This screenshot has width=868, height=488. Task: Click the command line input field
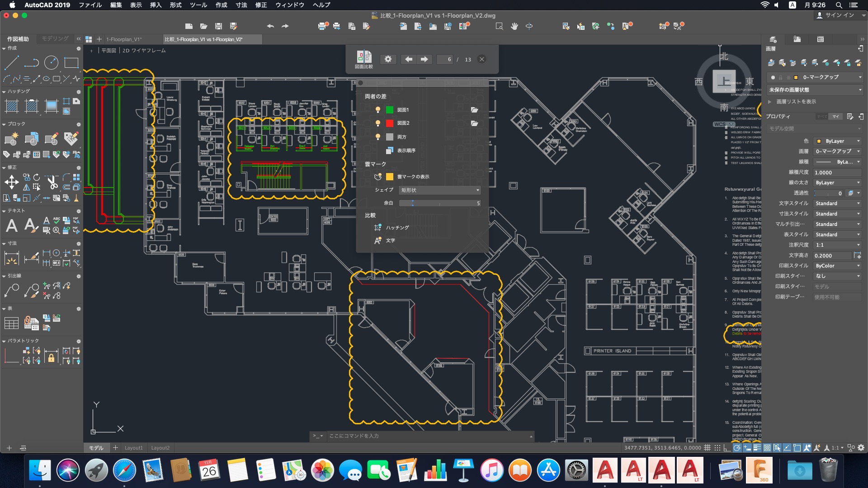pyautogui.click(x=407, y=436)
